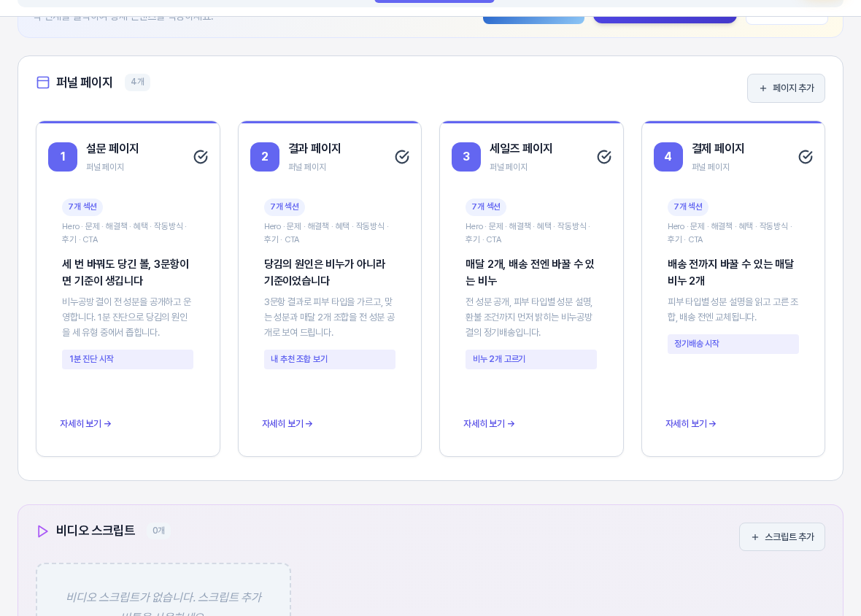The width and height of the screenshot is (861, 616).
Task: Click description starting 3문항 결과로 피부 타입을
Action: click(329, 317)
